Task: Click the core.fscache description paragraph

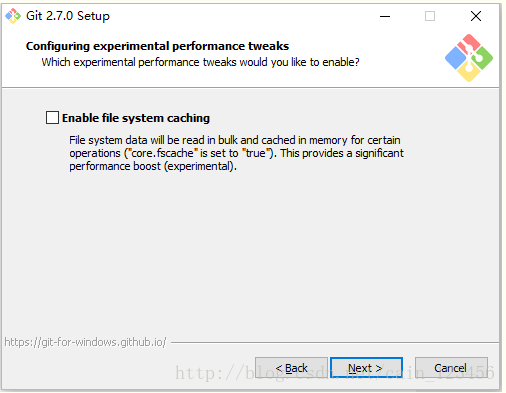Action: 236,153
